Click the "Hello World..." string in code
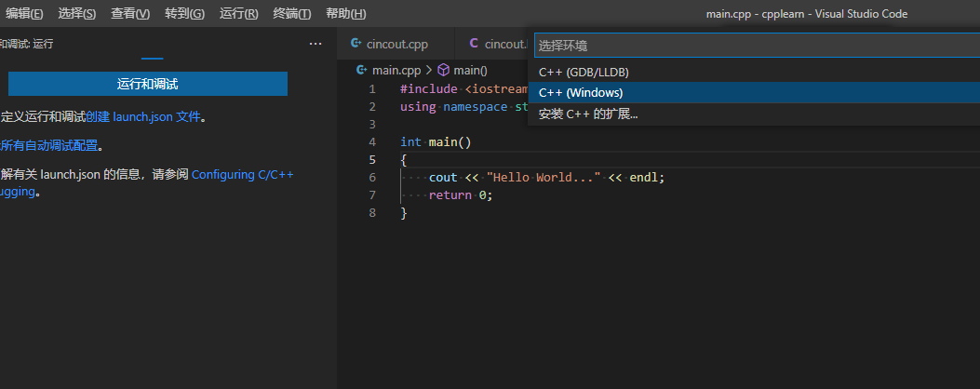 pos(544,178)
